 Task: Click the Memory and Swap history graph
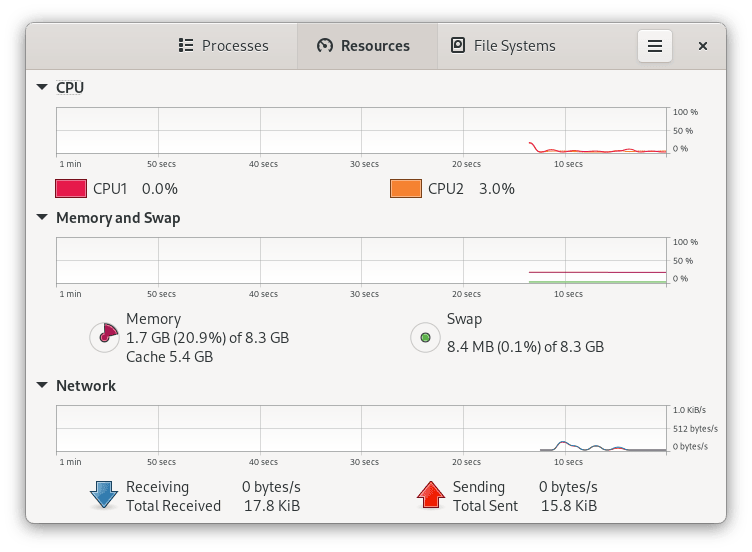[x=361, y=261]
